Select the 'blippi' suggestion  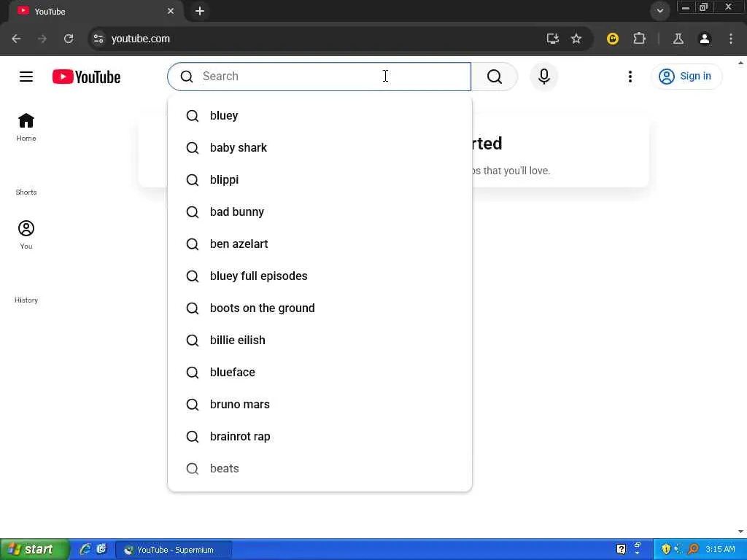click(320, 180)
